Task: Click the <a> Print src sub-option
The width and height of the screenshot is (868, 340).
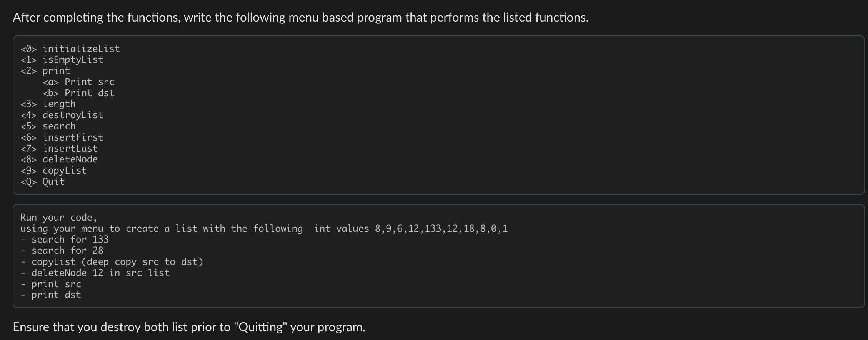Action: [x=78, y=82]
